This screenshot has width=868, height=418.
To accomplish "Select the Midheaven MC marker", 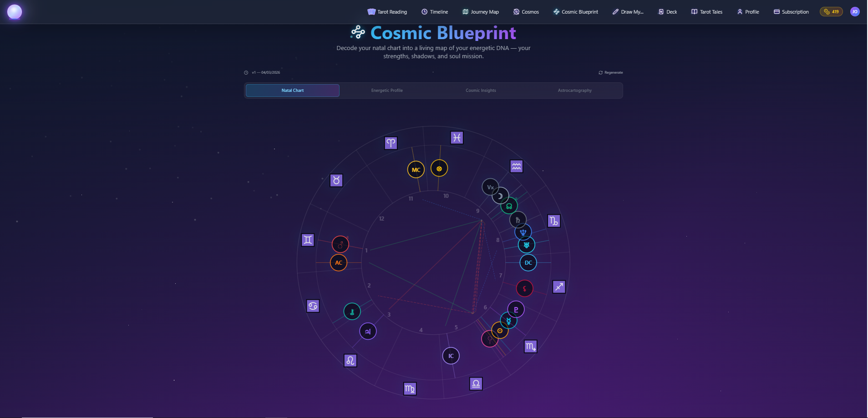I will (416, 169).
